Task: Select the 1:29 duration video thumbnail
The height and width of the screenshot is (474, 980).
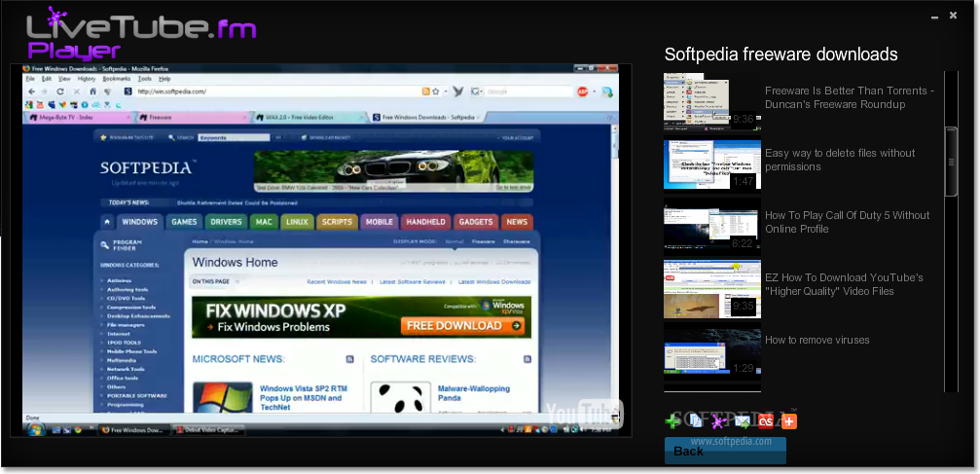Action: (x=712, y=352)
